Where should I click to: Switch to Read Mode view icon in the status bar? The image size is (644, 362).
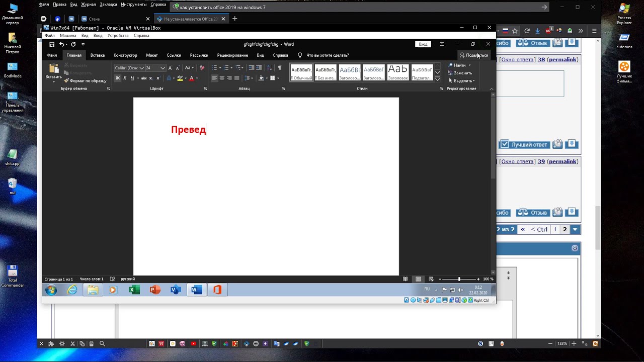(x=406, y=279)
